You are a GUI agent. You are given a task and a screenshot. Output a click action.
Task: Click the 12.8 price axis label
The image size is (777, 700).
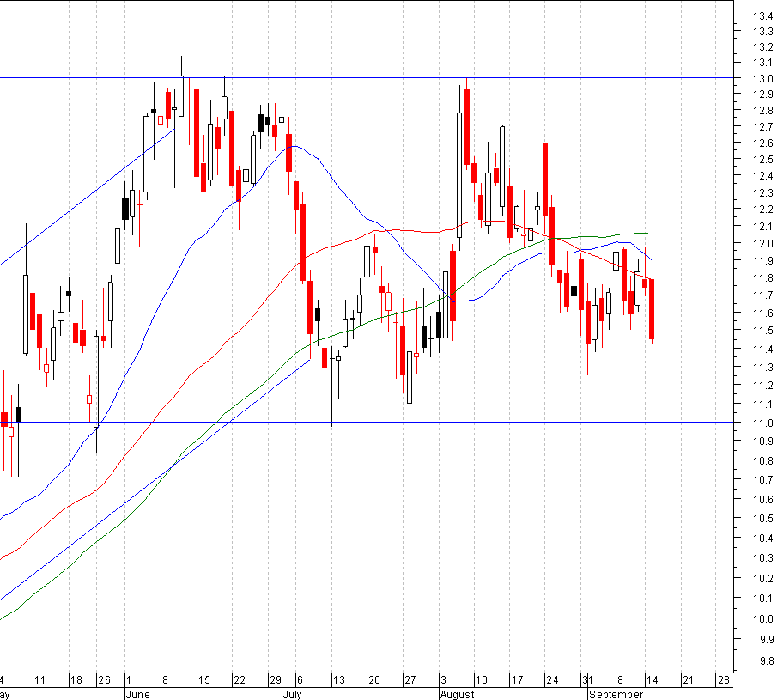762,110
